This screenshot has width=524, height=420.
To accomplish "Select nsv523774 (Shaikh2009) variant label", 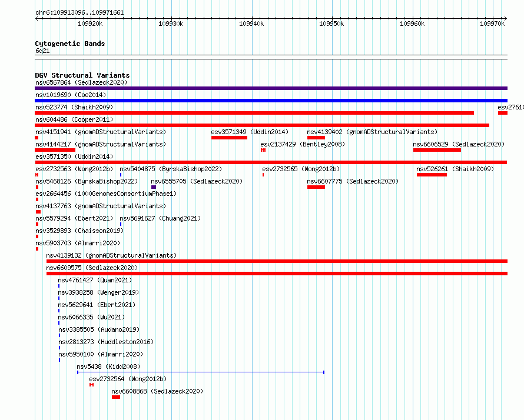I will pyautogui.click(x=74, y=107).
